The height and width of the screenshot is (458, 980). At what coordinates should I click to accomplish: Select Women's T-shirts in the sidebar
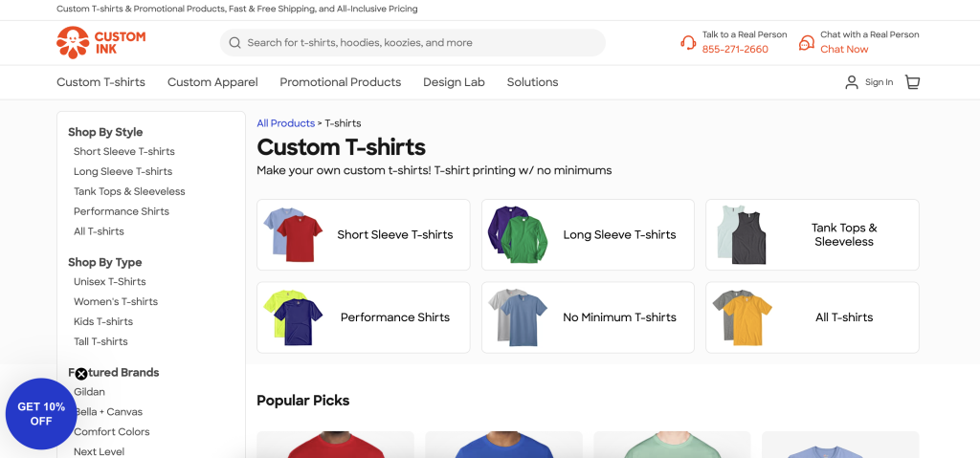pyautogui.click(x=116, y=302)
